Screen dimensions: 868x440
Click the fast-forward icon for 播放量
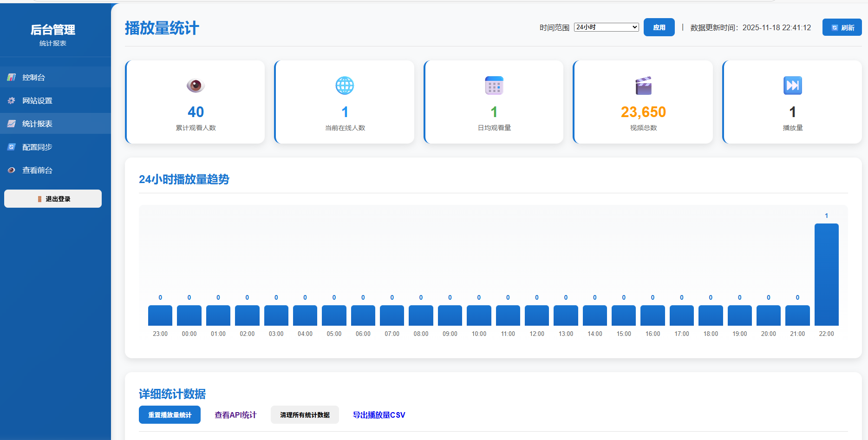click(792, 85)
